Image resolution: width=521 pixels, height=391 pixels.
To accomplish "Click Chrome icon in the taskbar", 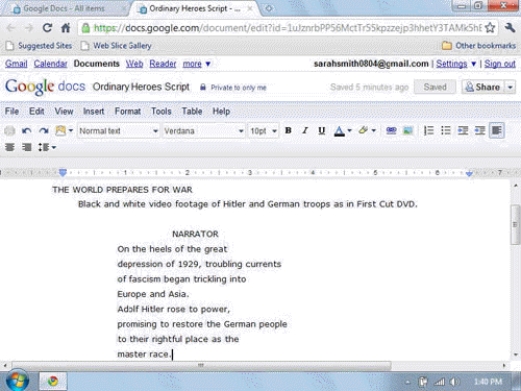I will click(53, 381).
